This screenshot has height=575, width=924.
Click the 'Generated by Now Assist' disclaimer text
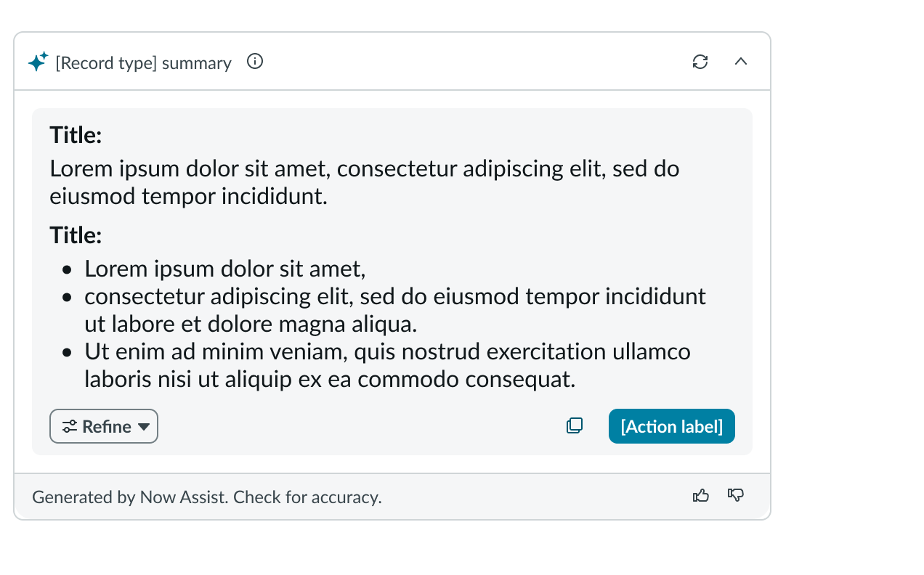tap(208, 497)
